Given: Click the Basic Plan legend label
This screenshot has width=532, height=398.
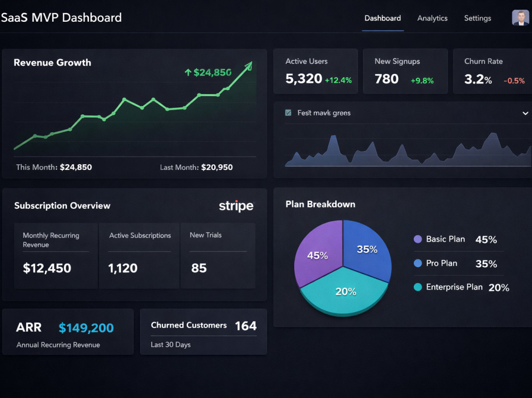Looking at the screenshot, I should (x=445, y=239).
